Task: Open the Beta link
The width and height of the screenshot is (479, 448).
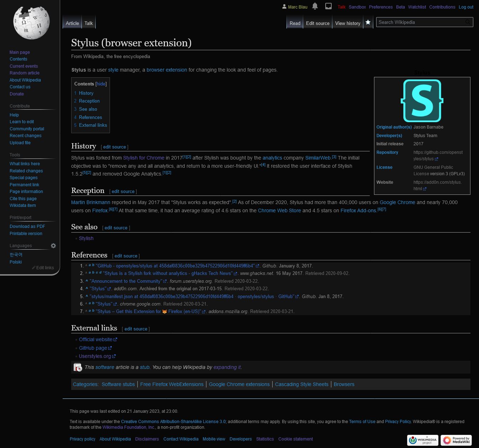Action: coord(400,7)
